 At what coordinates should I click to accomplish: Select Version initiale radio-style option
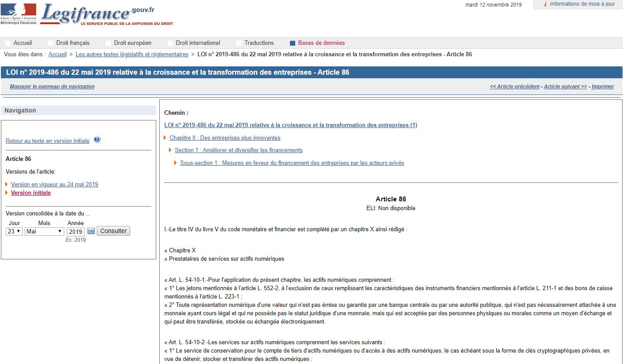click(x=31, y=193)
